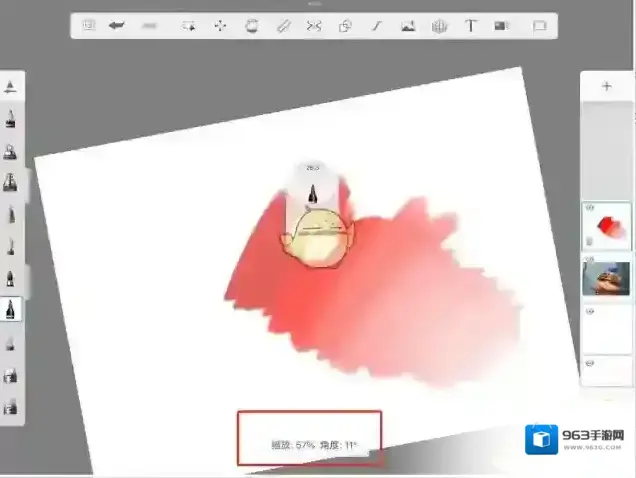Start time-lapse recording camera icon
Screen dimensions: 636x478
tap(502, 26)
